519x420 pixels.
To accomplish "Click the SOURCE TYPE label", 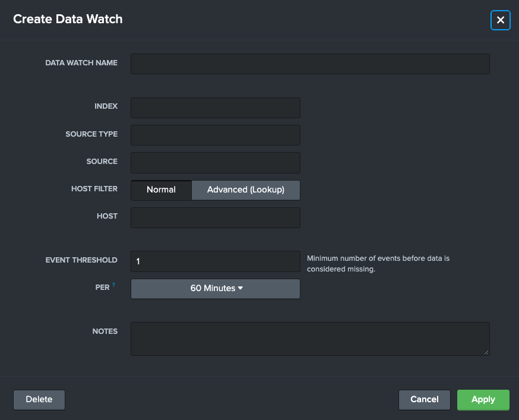I will pos(91,134).
